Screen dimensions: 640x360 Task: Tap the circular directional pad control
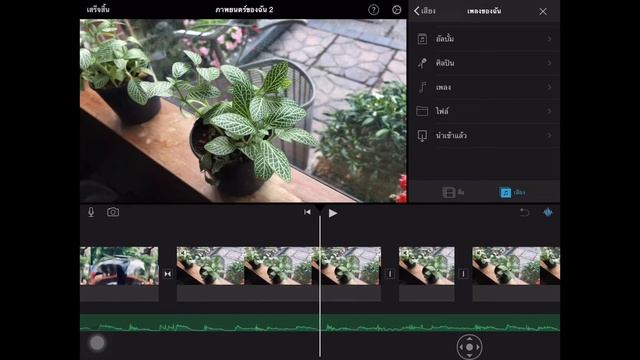pos(469,347)
